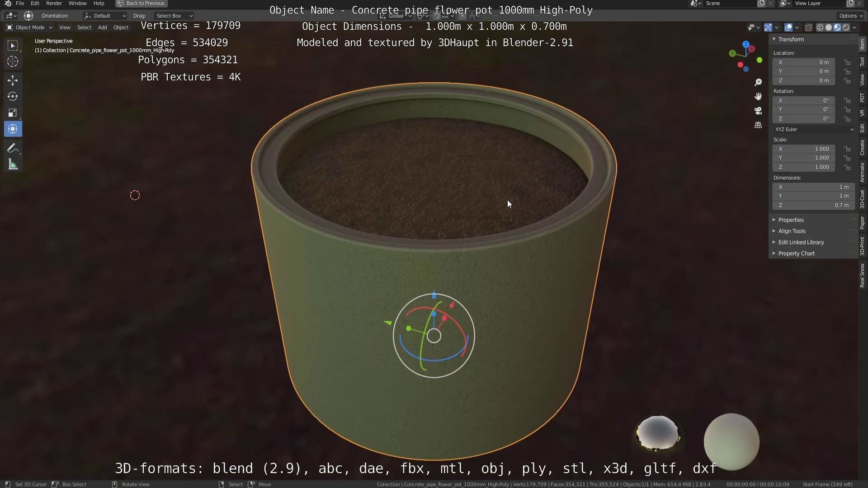Screen dimensions: 868x488
Task: Click the Blender logo menu icon
Action: pyautogui.click(x=8, y=3)
